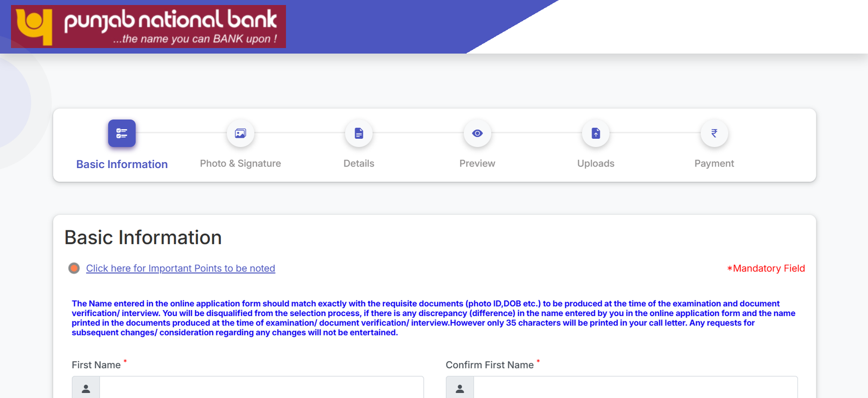
Task: Open the Uploads step label
Action: (596, 164)
